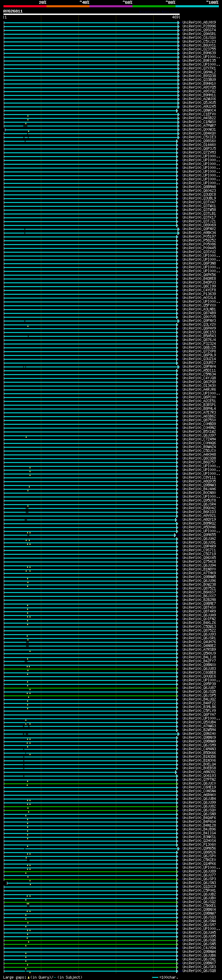Select hit label UniRef100_Q9FNV2
Image resolution: width=222 pixels, height=980 pixels.
click(x=199, y=229)
